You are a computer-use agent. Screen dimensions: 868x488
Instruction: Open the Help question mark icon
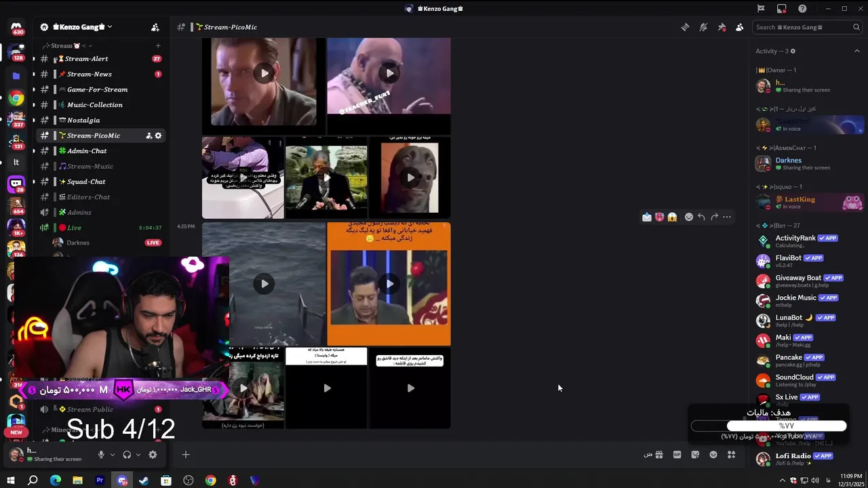[803, 9]
